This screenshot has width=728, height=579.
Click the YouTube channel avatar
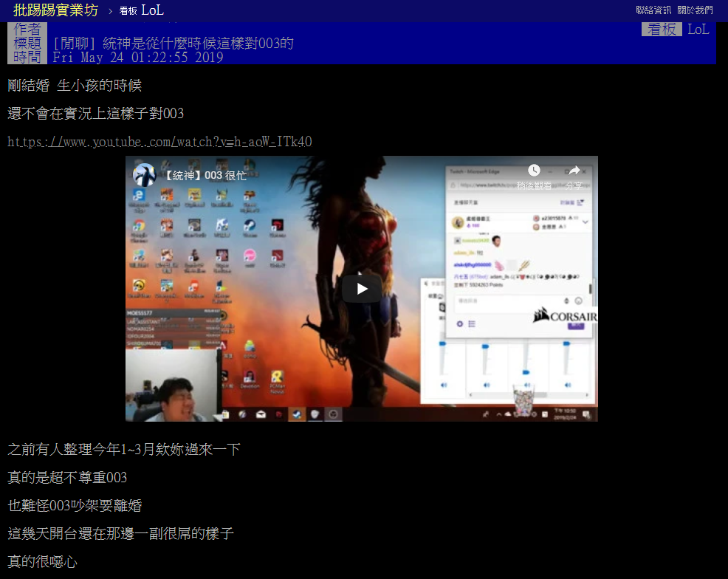(x=144, y=175)
